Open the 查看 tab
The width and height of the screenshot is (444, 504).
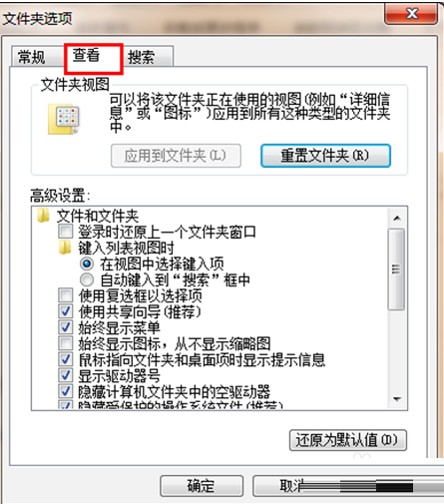pyautogui.click(x=87, y=55)
